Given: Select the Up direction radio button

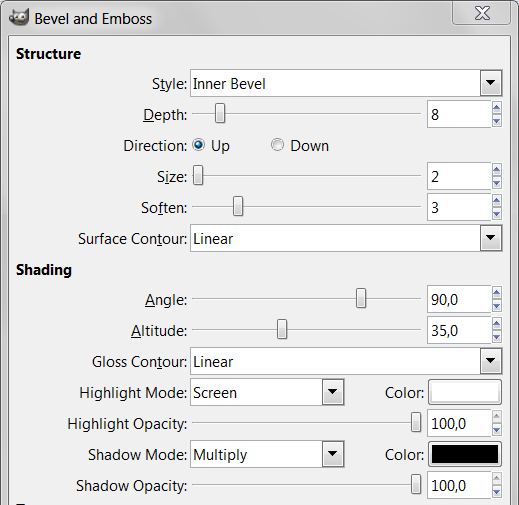Looking at the screenshot, I should point(199,145).
